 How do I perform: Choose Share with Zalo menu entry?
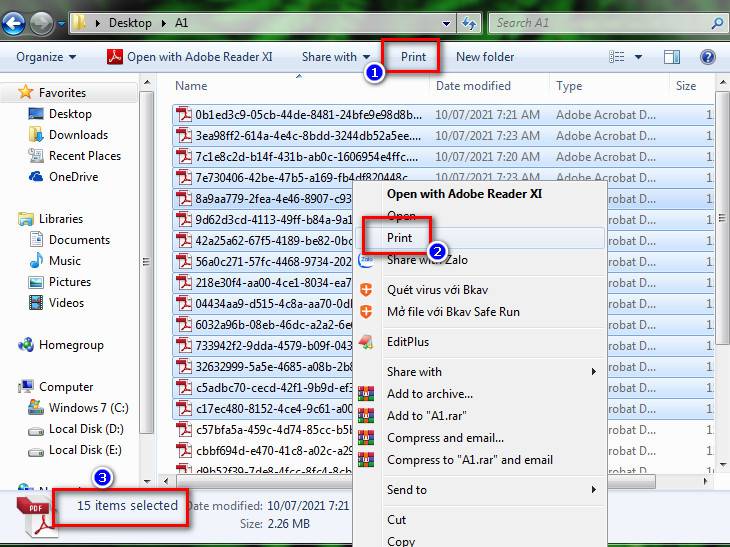(480, 260)
